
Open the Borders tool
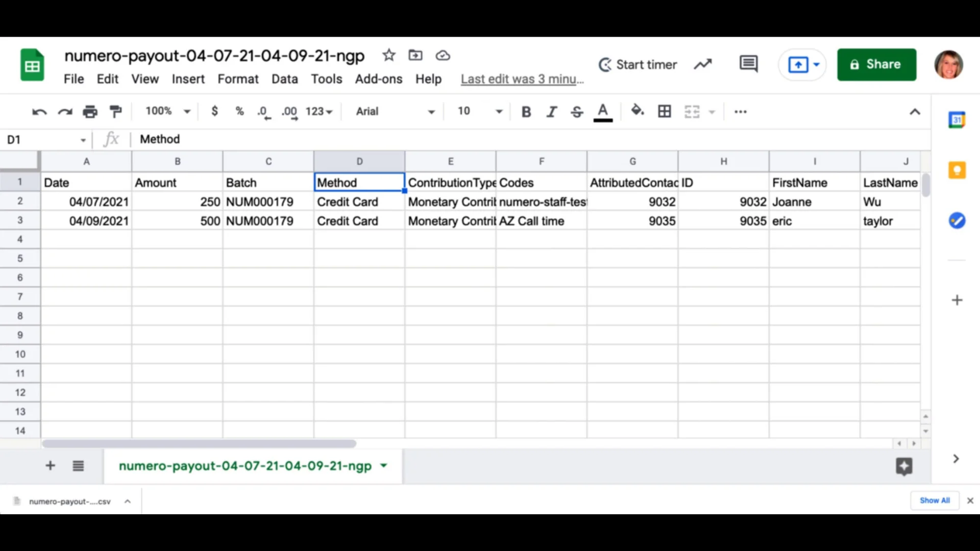665,111
